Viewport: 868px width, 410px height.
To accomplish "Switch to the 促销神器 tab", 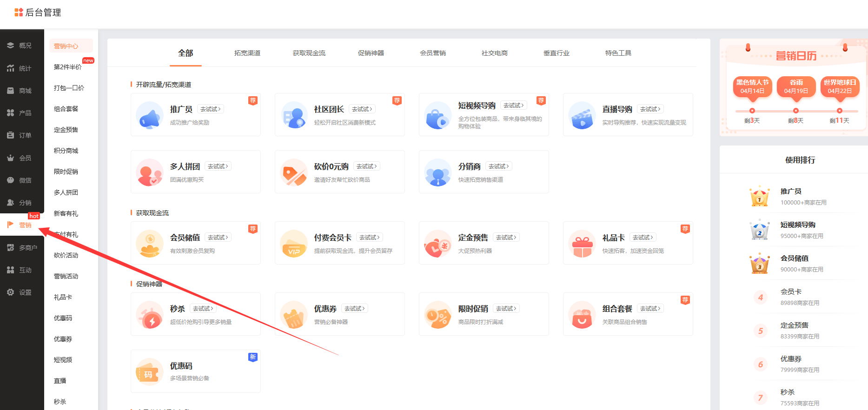I will click(x=371, y=53).
